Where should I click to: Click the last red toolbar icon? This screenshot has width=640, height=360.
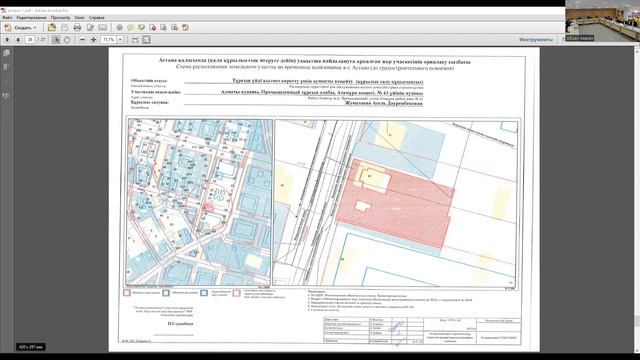[185, 27]
